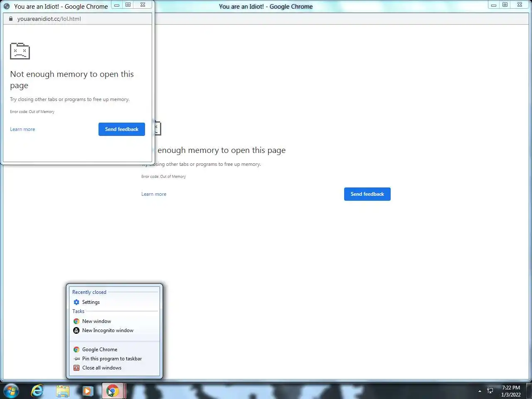Click the incognito icon in jump list

coord(76,330)
